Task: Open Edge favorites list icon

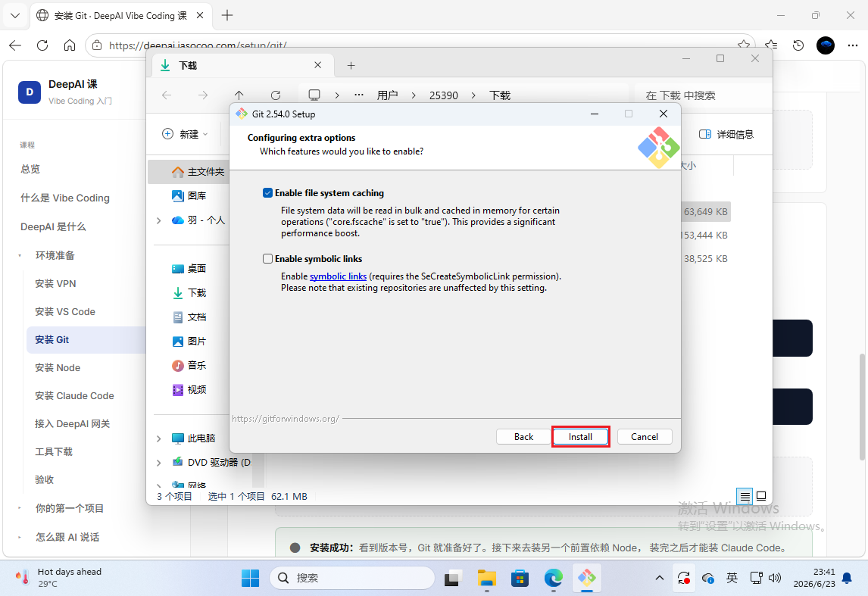Action: tap(770, 45)
